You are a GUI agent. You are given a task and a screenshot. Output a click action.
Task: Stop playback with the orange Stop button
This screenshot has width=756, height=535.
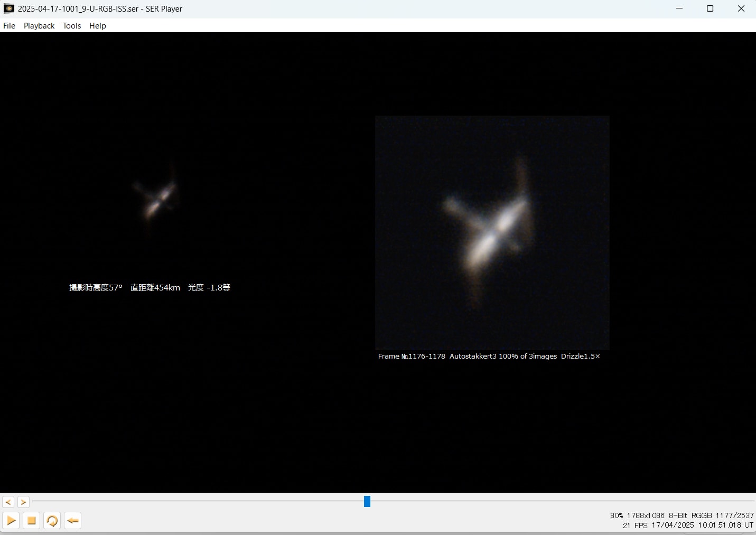(32, 521)
